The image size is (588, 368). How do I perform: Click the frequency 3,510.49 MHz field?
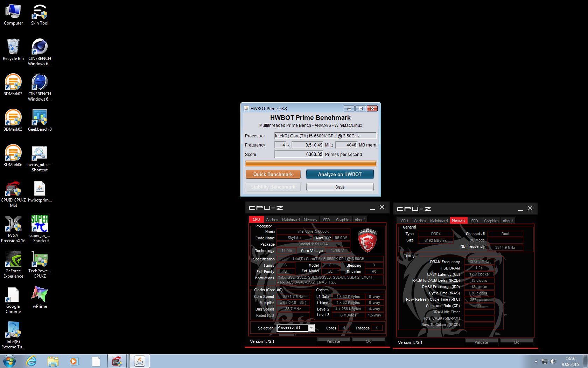click(308, 145)
